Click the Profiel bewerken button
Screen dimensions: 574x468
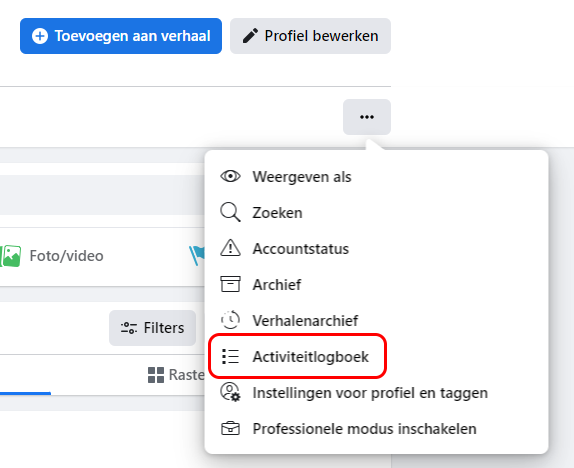(310, 36)
